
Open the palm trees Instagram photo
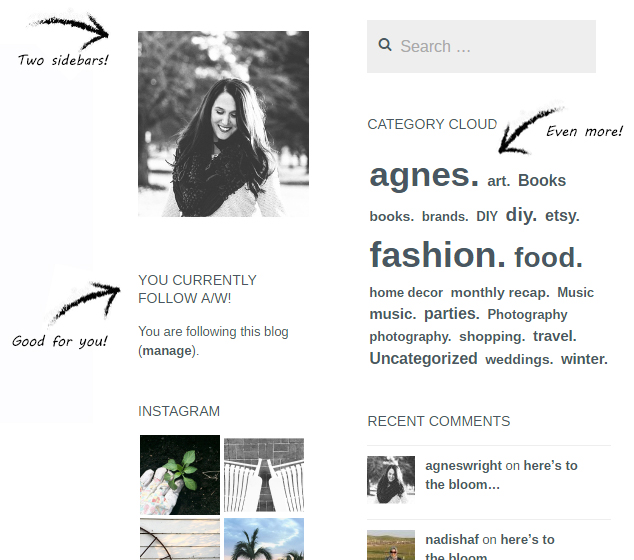264,539
